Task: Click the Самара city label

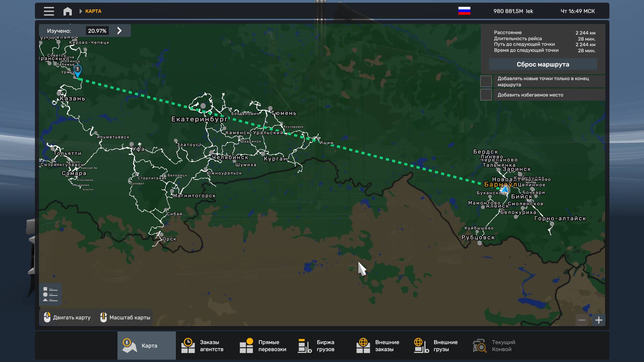Action: click(x=74, y=173)
